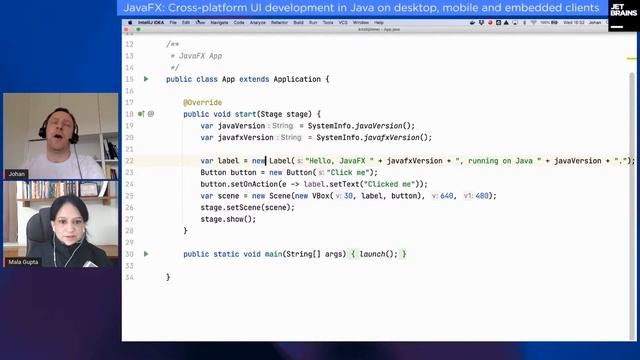Click the '@Override' annotation
This screenshot has height=360, width=640.
(x=202, y=102)
